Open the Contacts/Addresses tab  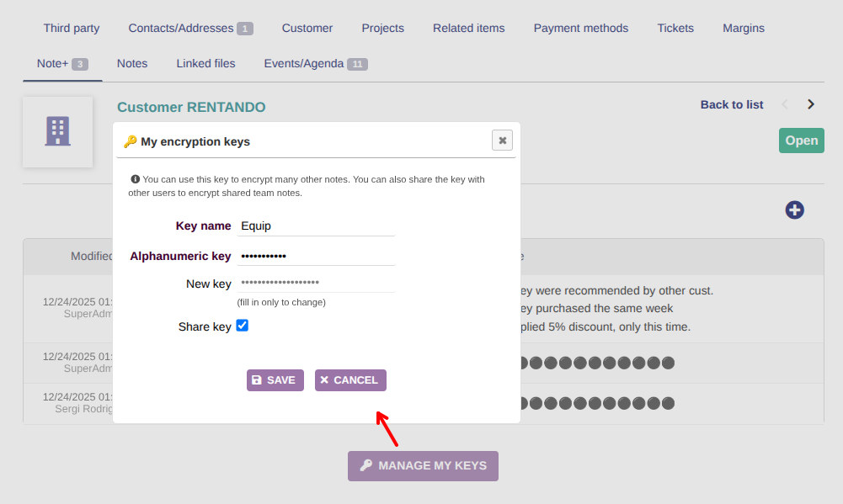190,28
